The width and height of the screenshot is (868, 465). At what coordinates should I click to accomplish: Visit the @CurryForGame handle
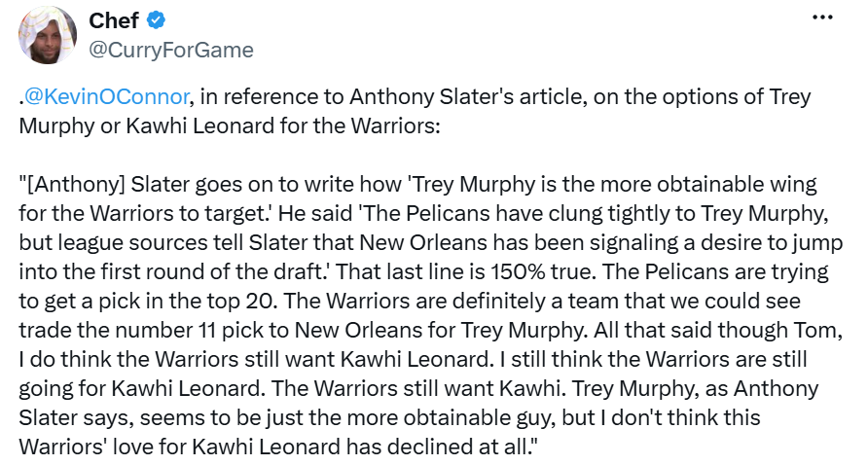pyautogui.click(x=171, y=50)
